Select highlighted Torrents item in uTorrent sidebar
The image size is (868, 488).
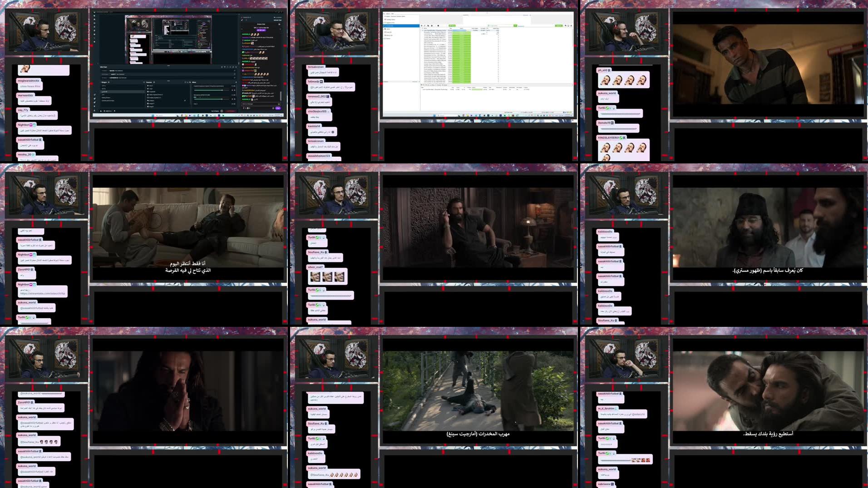[x=401, y=26]
